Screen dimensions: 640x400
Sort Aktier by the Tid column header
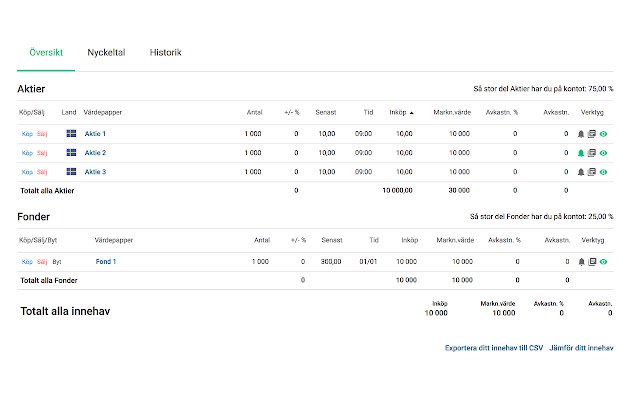coord(369,112)
